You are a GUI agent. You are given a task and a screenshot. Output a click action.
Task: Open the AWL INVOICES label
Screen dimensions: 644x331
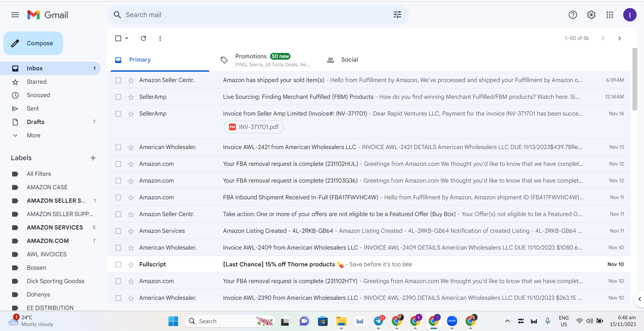(50, 254)
